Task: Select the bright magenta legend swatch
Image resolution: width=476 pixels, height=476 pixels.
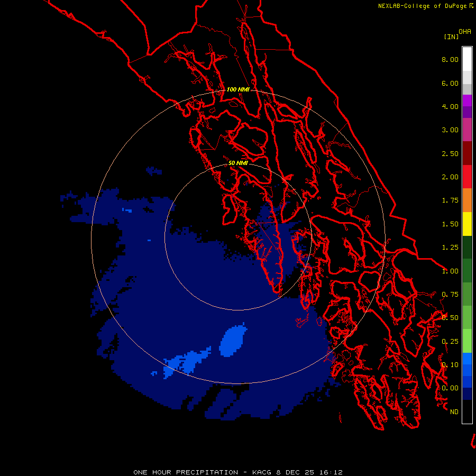Action: (x=467, y=100)
